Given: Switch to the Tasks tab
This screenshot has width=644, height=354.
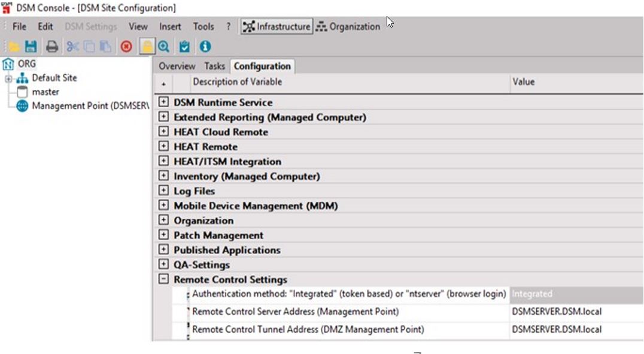Looking at the screenshot, I should (x=215, y=66).
